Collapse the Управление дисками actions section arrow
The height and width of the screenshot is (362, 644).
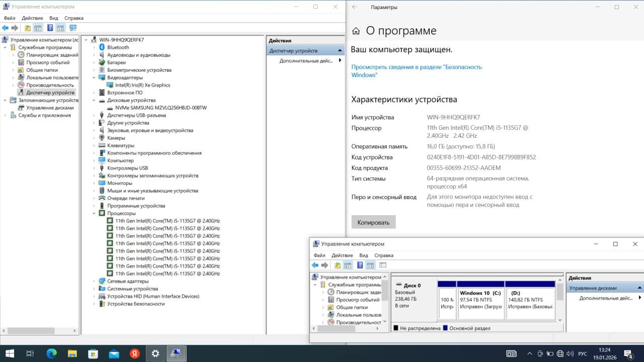[x=639, y=288]
